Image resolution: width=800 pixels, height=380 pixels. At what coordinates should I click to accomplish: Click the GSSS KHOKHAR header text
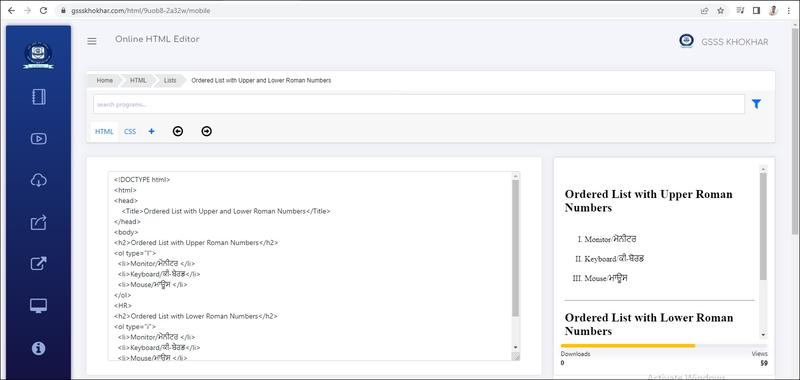[x=735, y=42]
